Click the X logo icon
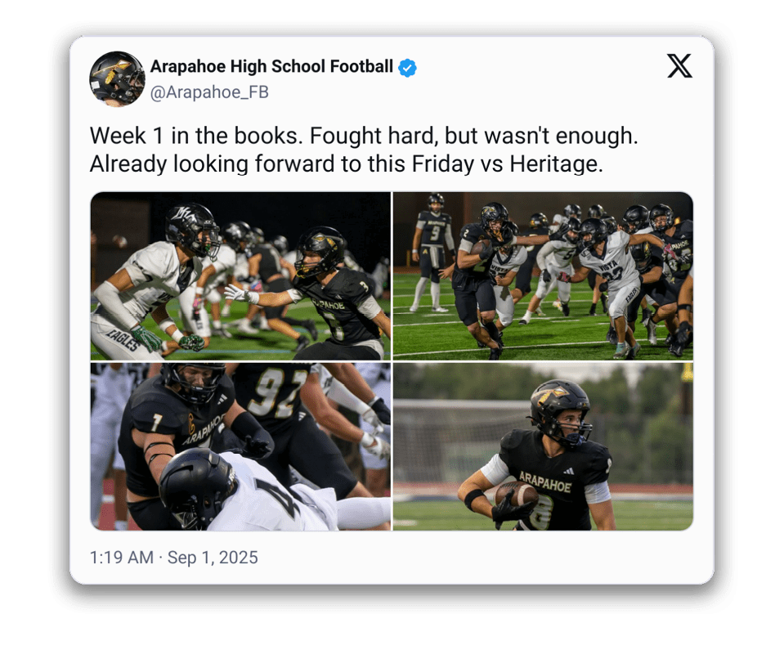 click(679, 66)
